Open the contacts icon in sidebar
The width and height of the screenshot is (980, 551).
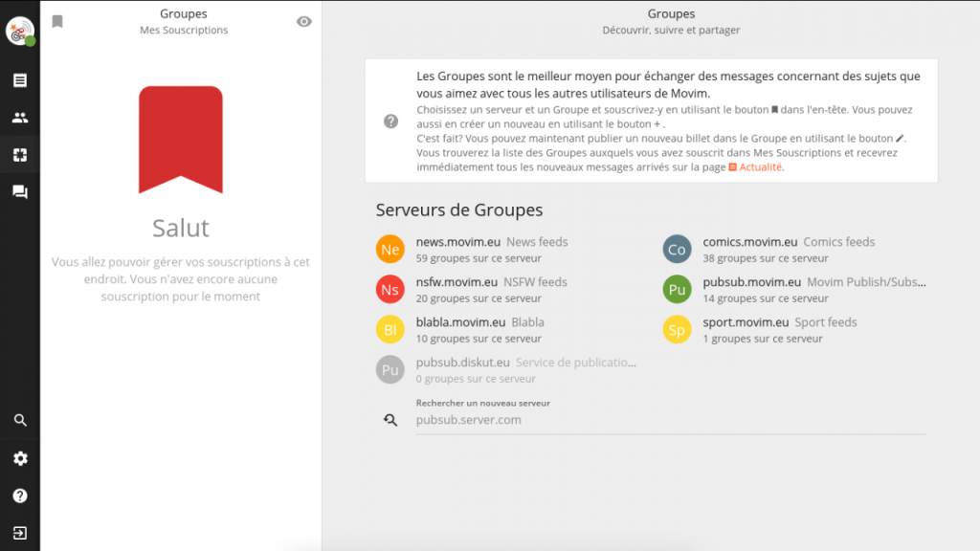click(20, 118)
